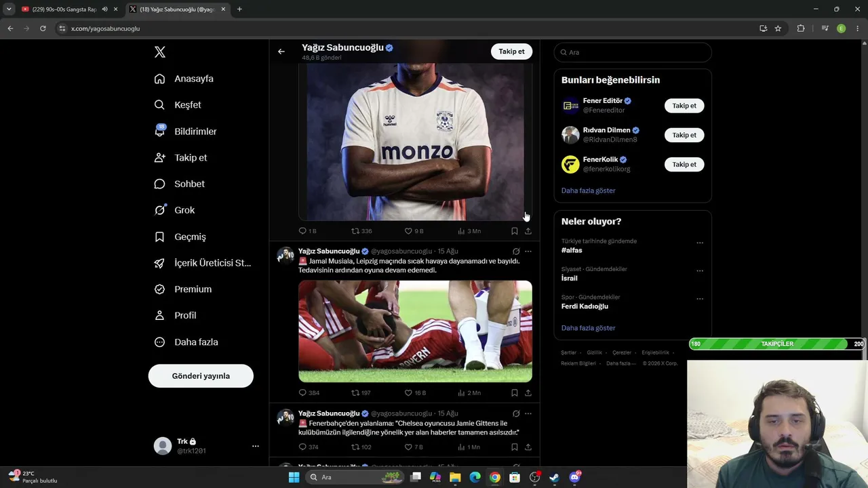Screen dimensions: 868x488
Task: Show more suggestions under Bunları beğenebilirsin
Action: click(x=589, y=190)
